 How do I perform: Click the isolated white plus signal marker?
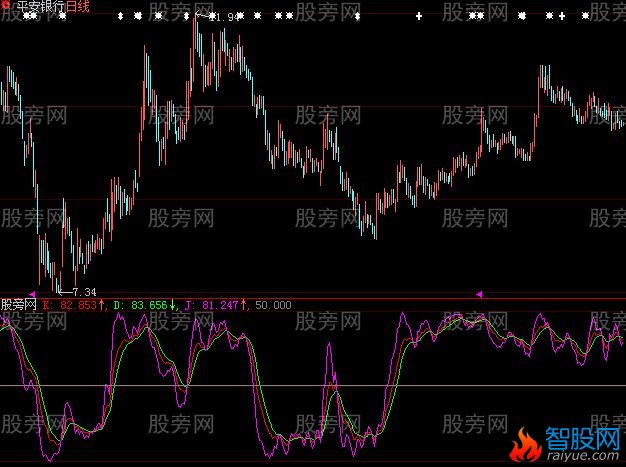coord(419,16)
